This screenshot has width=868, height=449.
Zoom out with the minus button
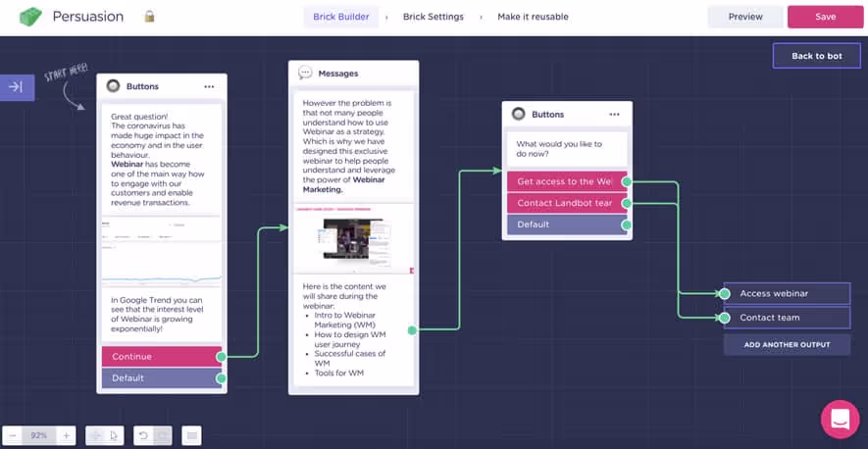12,435
